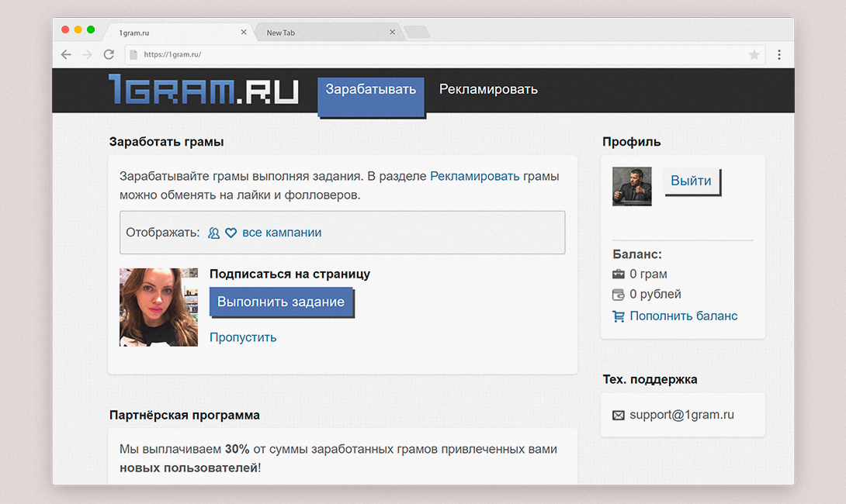Click the browser back arrow
Screen dimensions: 846x504
point(66,54)
